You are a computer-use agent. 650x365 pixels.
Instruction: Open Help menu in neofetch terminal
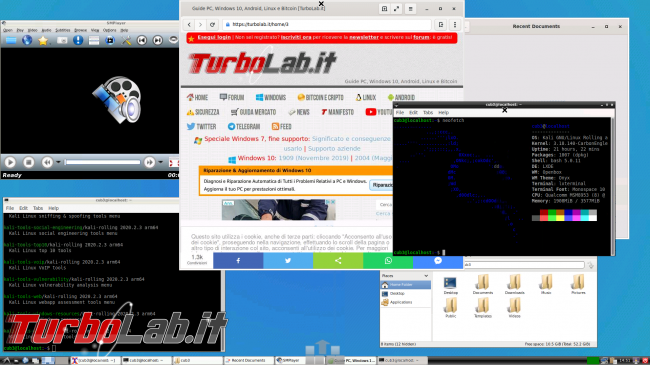(444, 112)
